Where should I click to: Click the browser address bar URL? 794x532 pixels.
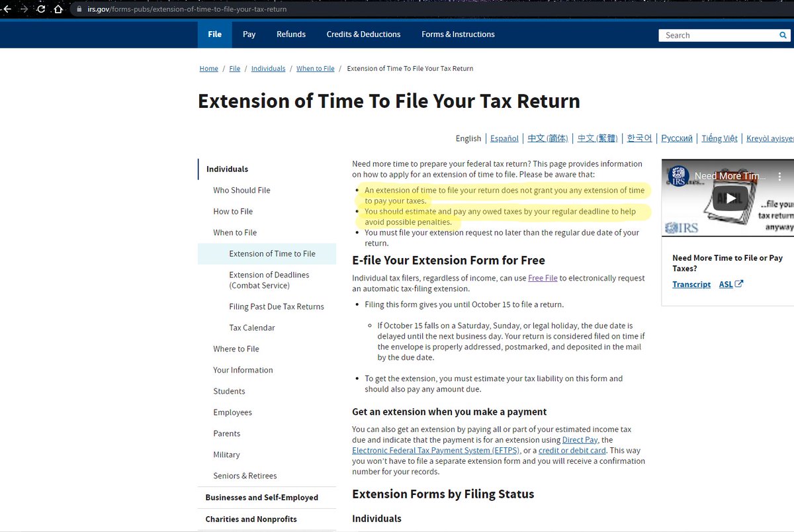pos(187,9)
